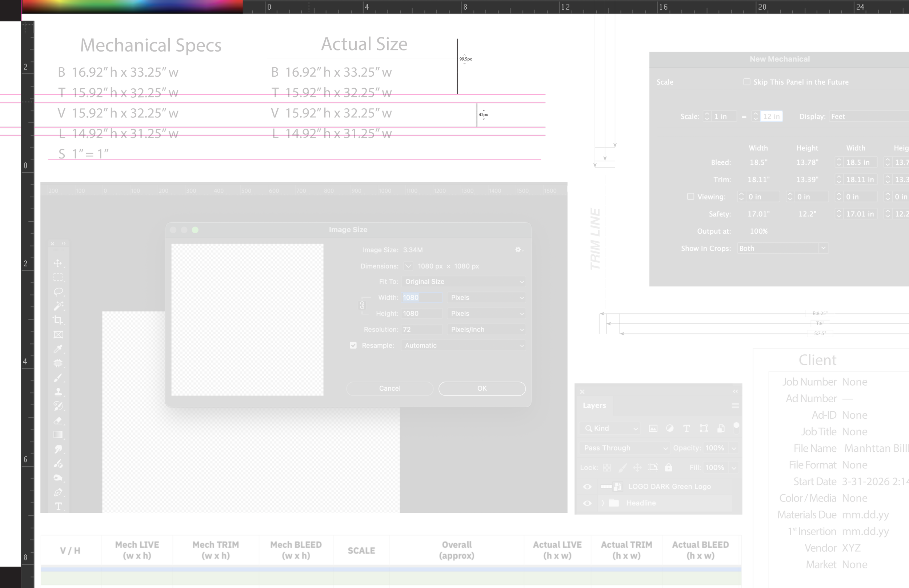
Task: Select the Frame tool
Action: 58,334
